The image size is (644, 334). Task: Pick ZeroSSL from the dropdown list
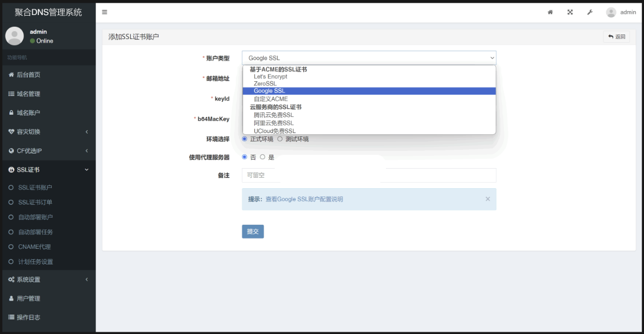point(369,83)
